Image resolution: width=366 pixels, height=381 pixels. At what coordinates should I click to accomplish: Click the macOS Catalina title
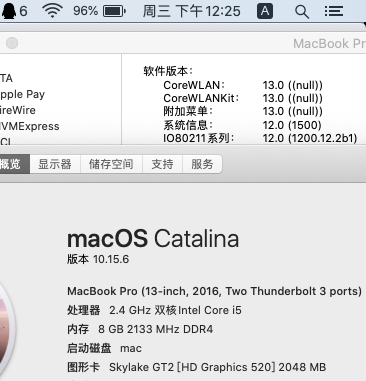click(x=153, y=239)
